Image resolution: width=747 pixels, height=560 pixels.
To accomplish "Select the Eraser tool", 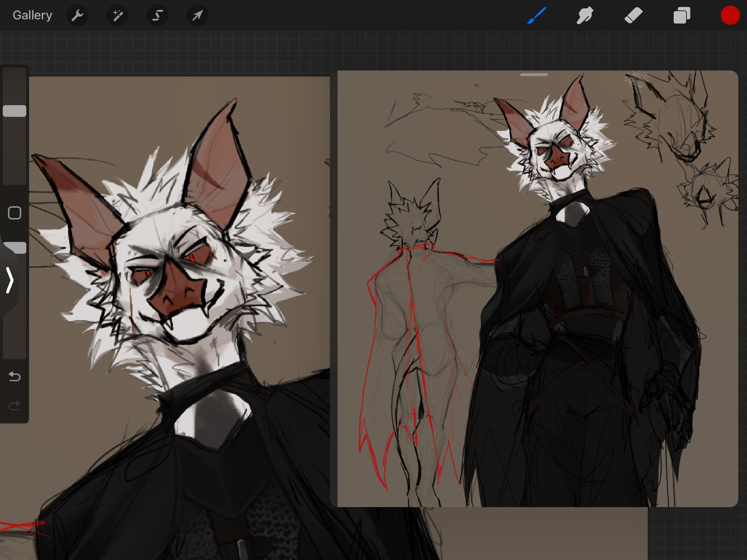I will 633,15.
